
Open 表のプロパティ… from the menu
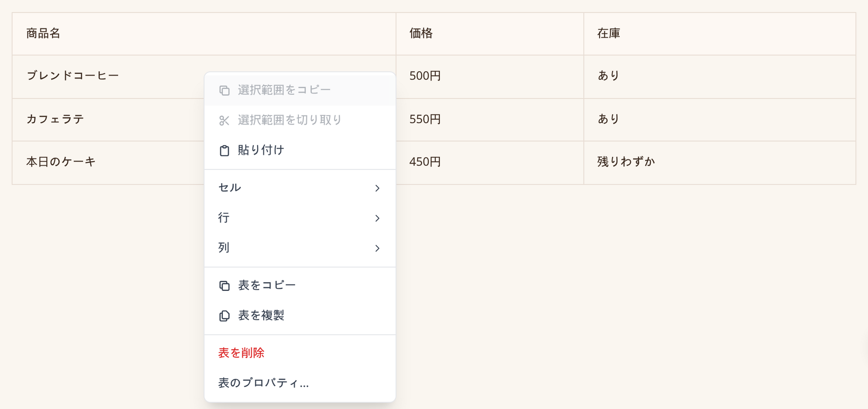point(300,383)
